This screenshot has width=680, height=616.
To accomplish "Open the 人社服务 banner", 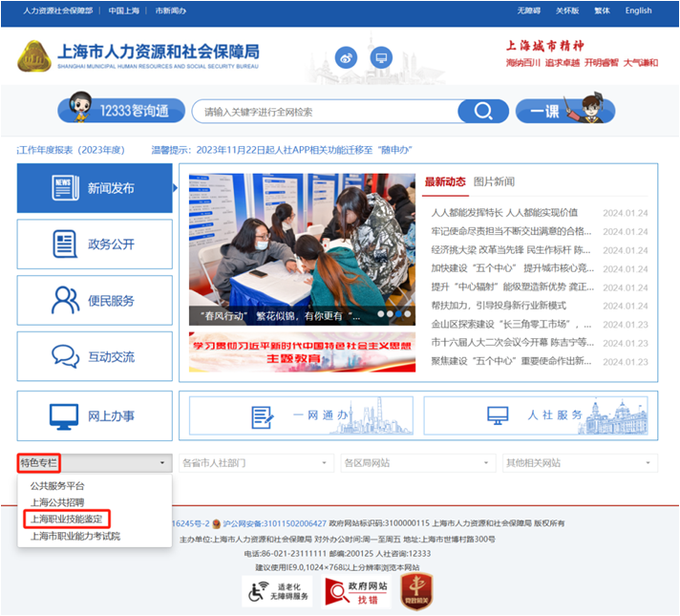I will [541, 415].
